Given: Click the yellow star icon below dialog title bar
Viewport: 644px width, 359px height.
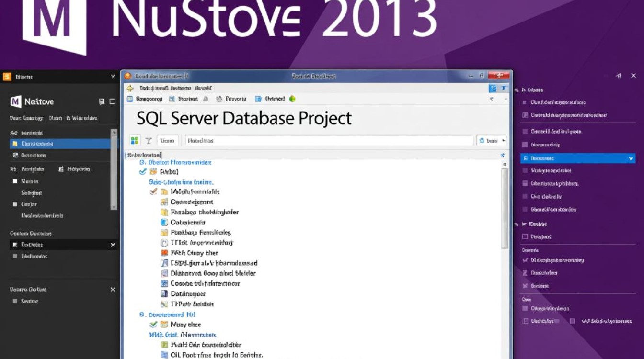Looking at the screenshot, I should 130,88.
